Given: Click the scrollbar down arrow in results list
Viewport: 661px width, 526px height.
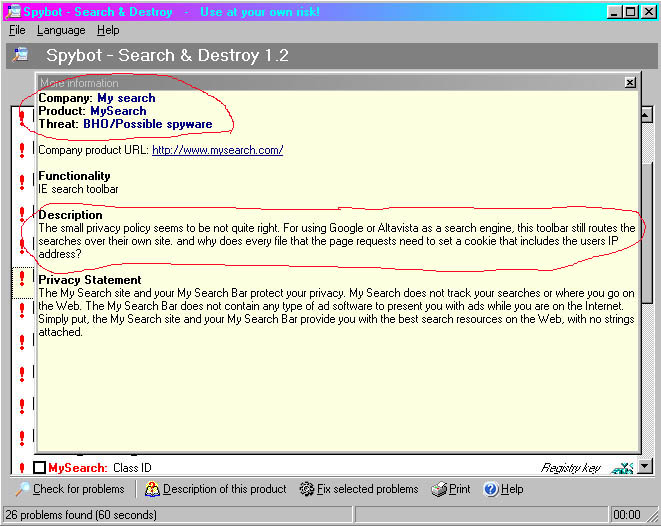Looking at the screenshot, I should point(648,466).
